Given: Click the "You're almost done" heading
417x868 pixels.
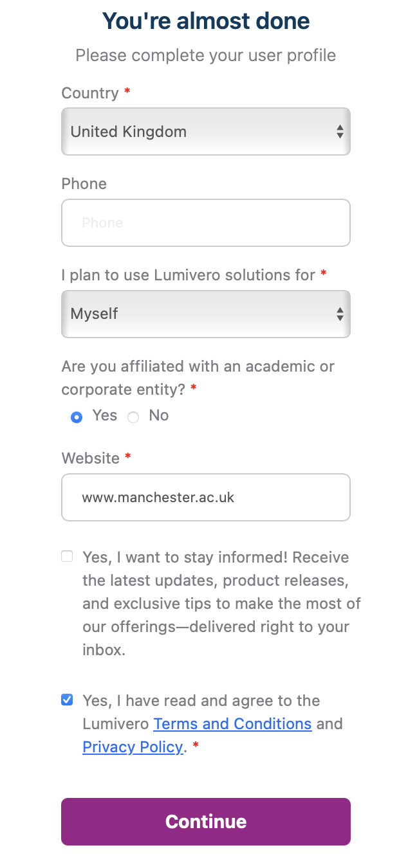Looking at the screenshot, I should [x=206, y=21].
